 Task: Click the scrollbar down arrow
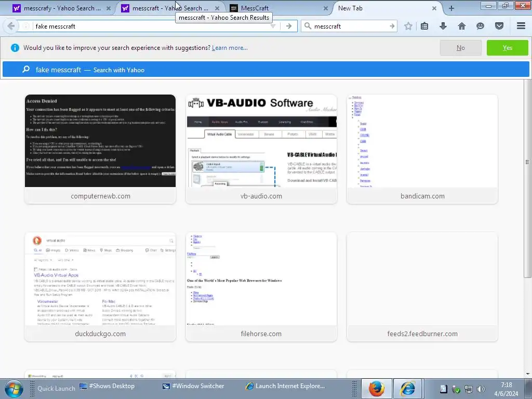pyautogui.click(x=528, y=374)
